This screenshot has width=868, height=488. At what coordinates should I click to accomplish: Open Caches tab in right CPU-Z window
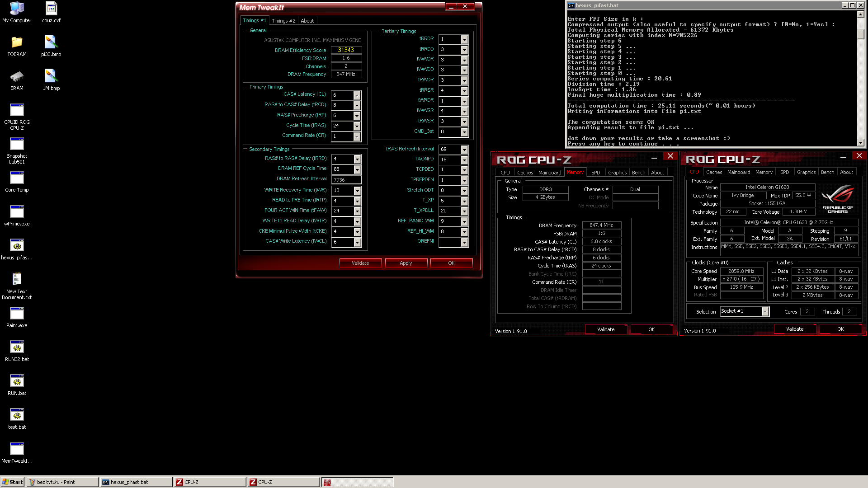tap(714, 172)
